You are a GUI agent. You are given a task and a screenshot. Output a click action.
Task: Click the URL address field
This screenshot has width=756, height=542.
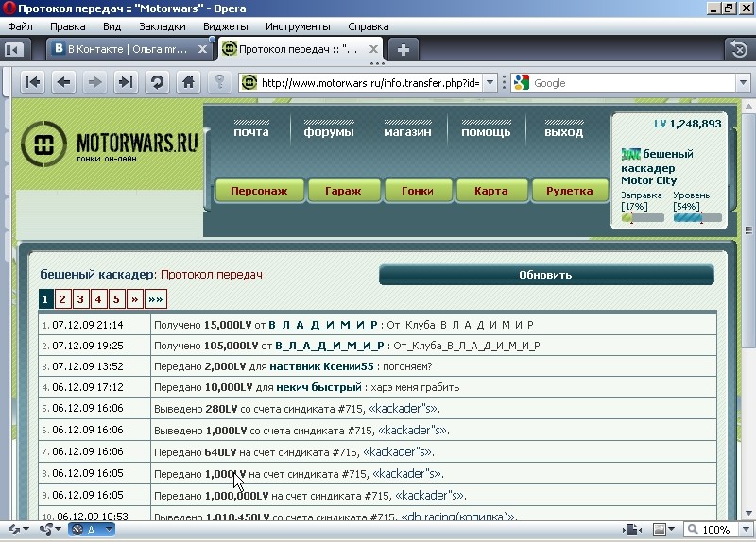pyautogui.click(x=370, y=83)
